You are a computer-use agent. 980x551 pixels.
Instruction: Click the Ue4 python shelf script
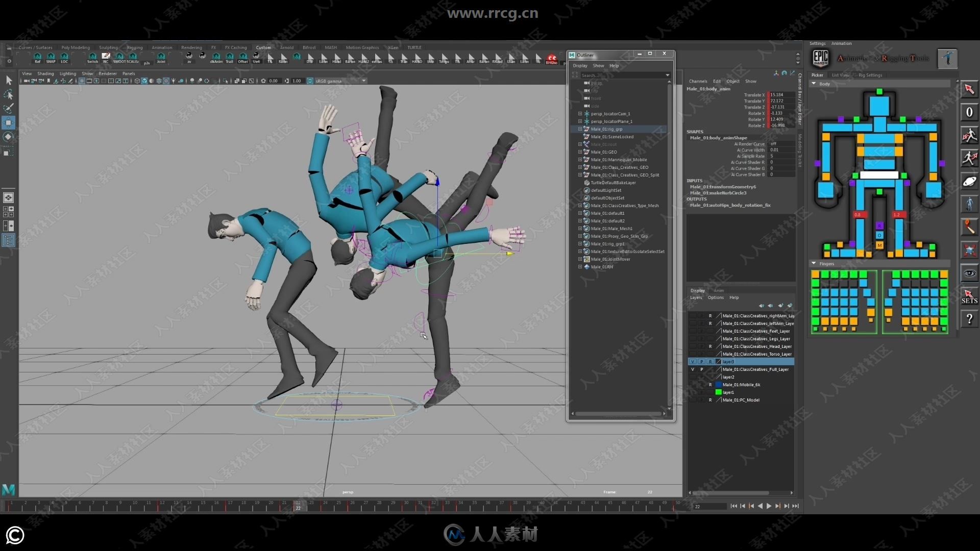(256, 58)
